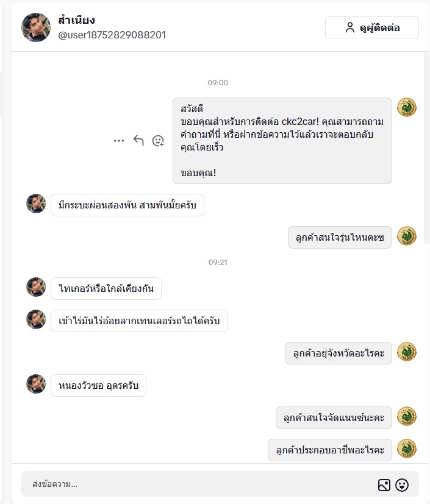
Task: Open สำเนียง profile photo in header
Action: 36,27
